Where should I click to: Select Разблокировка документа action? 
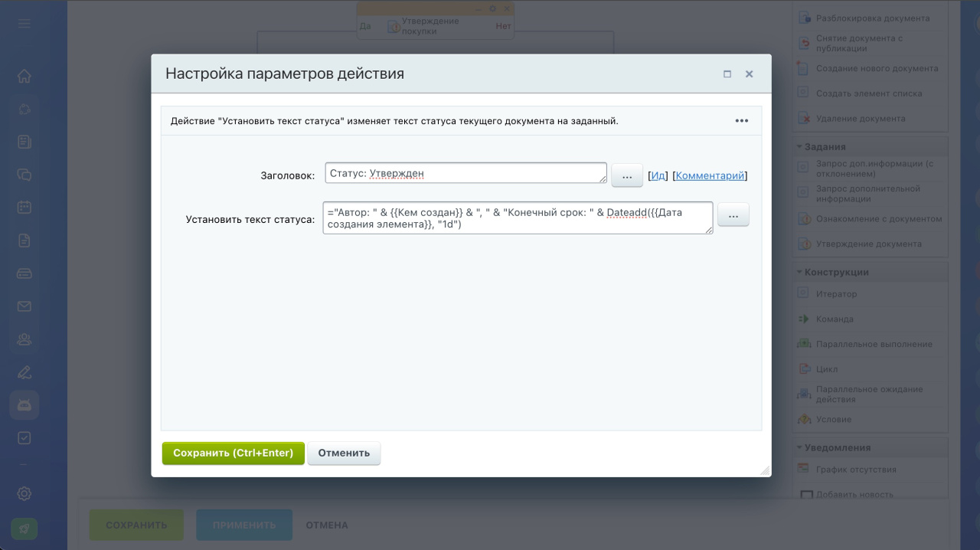point(871,18)
